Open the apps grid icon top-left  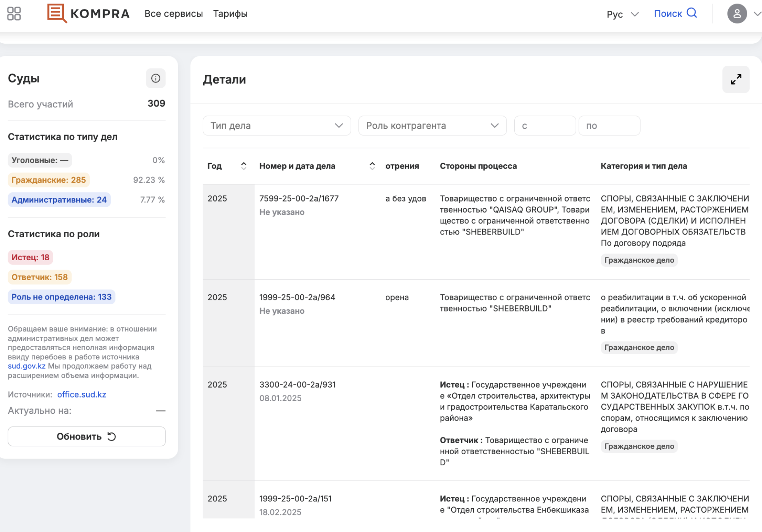pyautogui.click(x=13, y=13)
